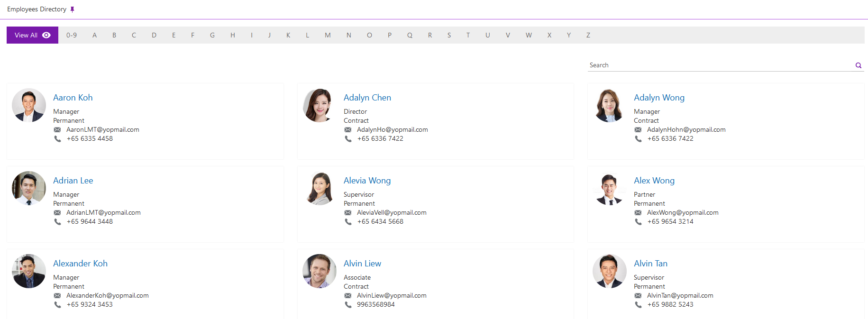Viewport: 868px width, 319px height.
Task: Show employees starting with letter M
Action: (328, 35)
